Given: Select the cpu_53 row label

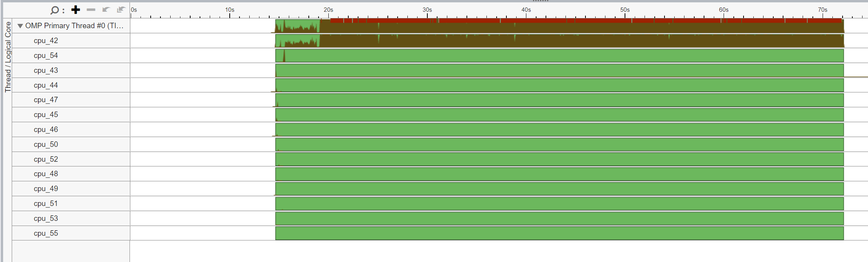Looking at the screenshot, I should tap(46, 219).
